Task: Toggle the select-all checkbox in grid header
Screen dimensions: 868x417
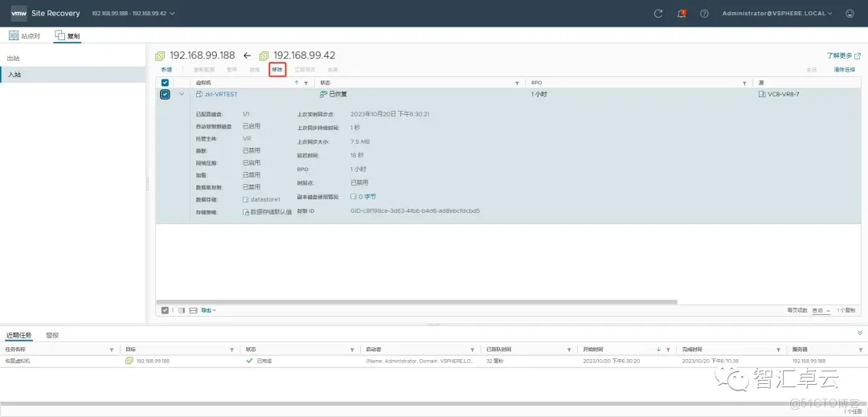Action: [x=165, y=83]
